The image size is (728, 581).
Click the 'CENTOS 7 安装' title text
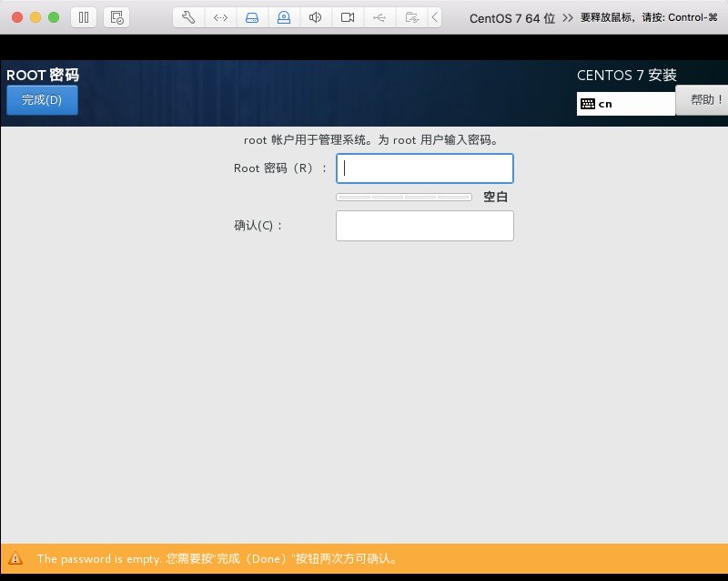click(x=627, y=75)
